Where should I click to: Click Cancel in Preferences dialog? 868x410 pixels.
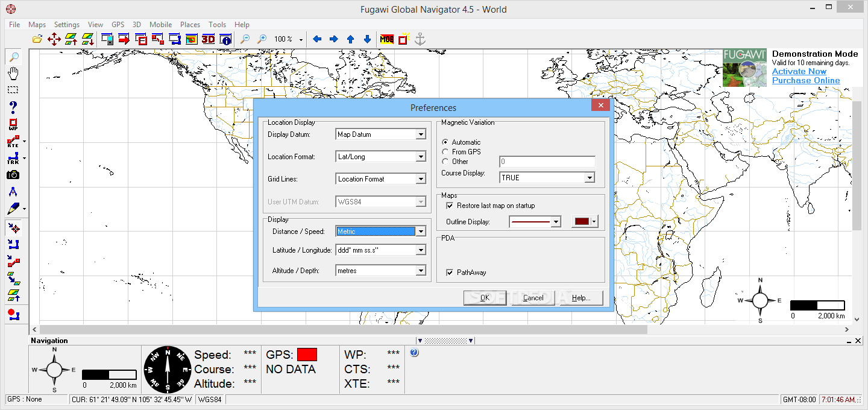click(x=533, y=298)
